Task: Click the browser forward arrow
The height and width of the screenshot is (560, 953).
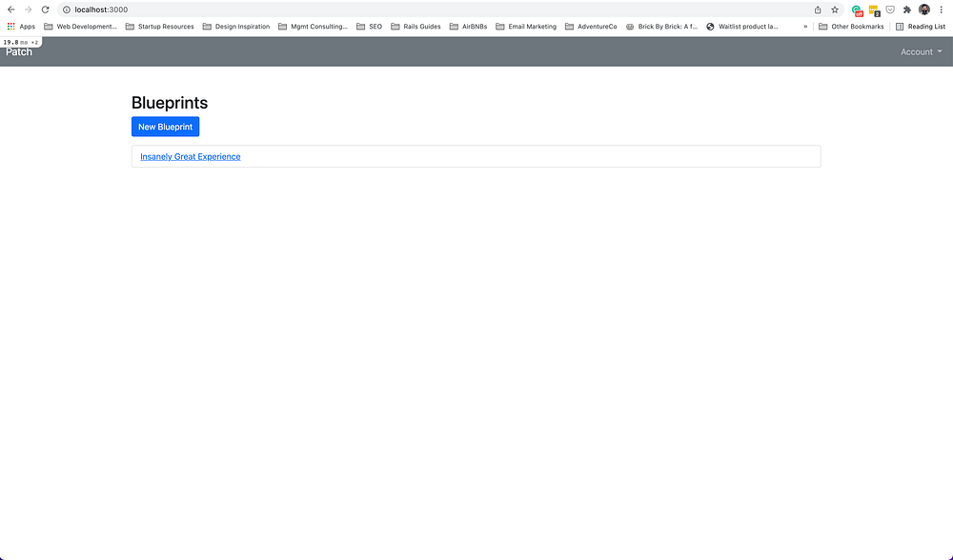Action: (x=28, y=10)
